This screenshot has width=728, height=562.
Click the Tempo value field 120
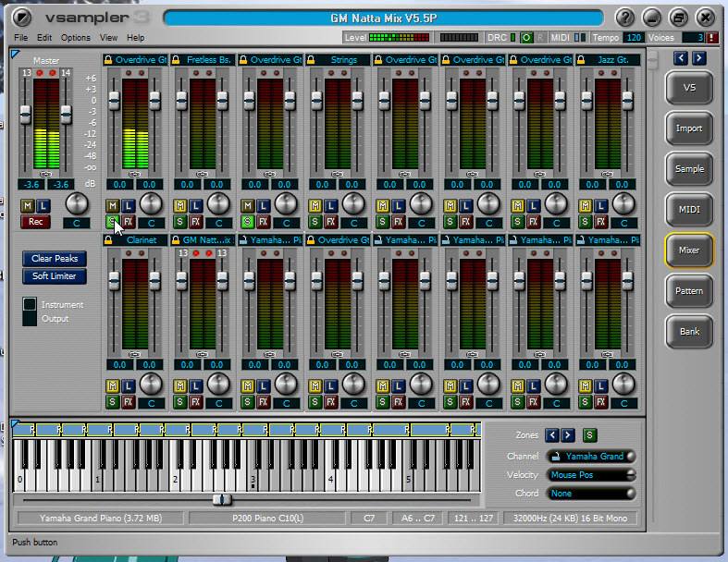tap(634, 38)
